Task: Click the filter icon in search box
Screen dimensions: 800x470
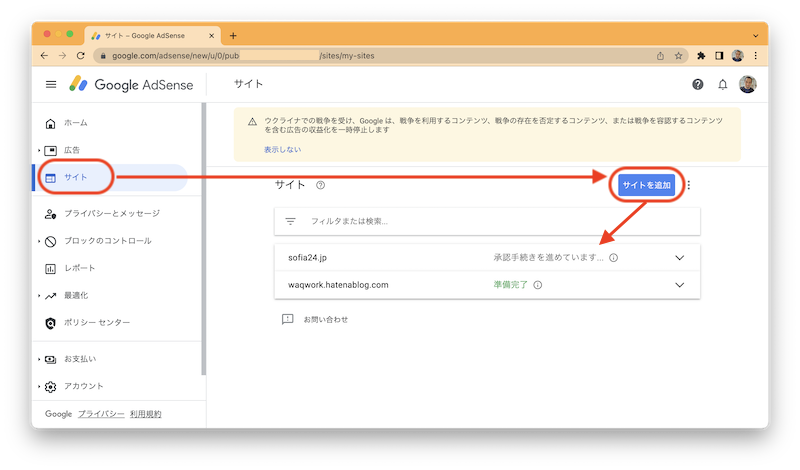Action: pyautogui.click(x=290, y=221)
